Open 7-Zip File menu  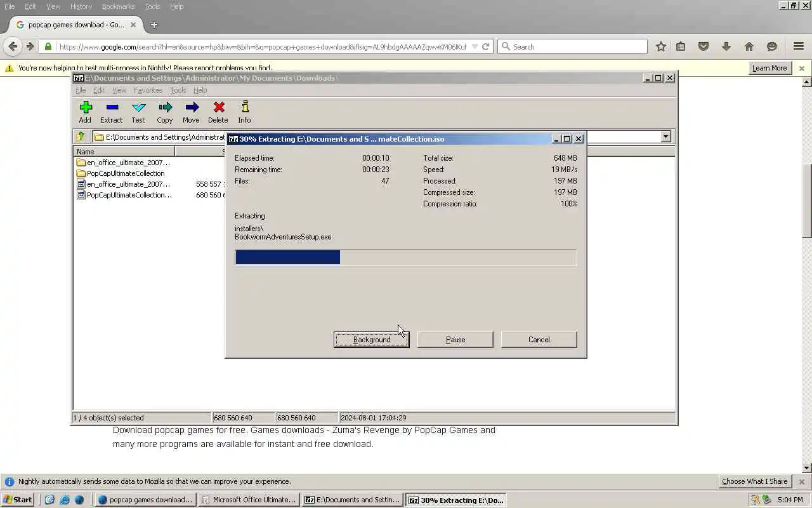(x=81, y=90)
